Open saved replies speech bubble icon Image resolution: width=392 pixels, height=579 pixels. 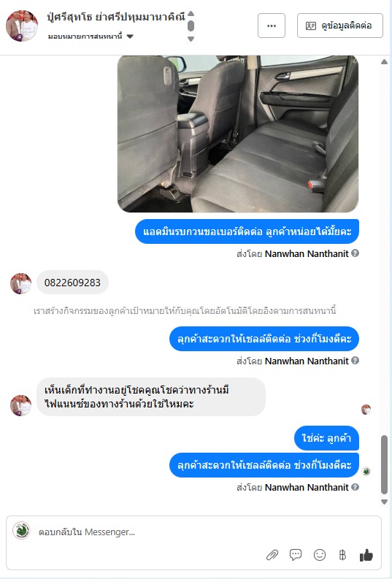tap(296, 555)
